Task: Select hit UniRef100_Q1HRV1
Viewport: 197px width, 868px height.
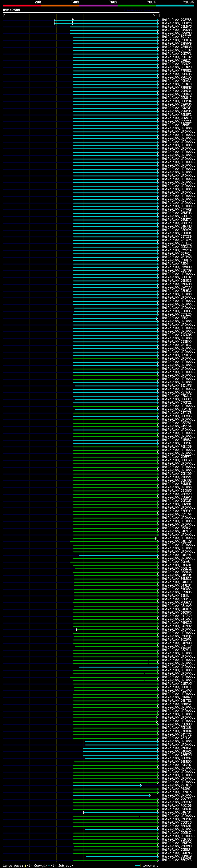Action: pyautogui.click(x=177, y=477)
